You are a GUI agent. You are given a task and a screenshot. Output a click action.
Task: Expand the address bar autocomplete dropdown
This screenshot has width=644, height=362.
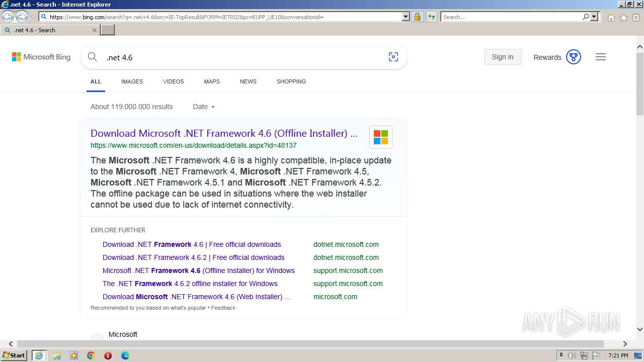point(406,17)
